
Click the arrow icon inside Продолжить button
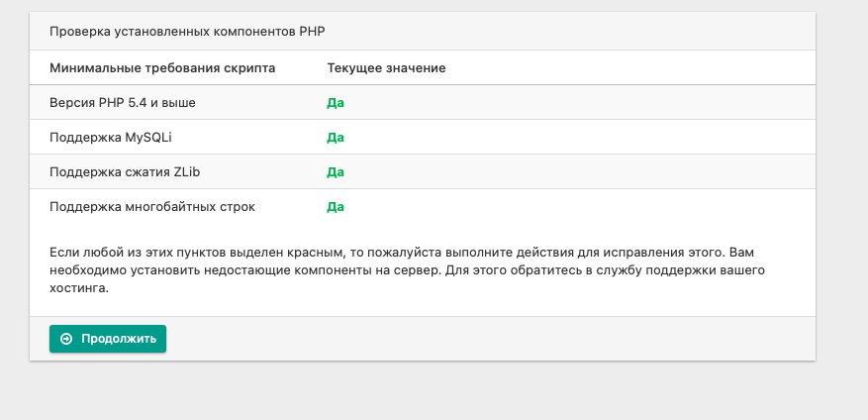pos(66,339)
